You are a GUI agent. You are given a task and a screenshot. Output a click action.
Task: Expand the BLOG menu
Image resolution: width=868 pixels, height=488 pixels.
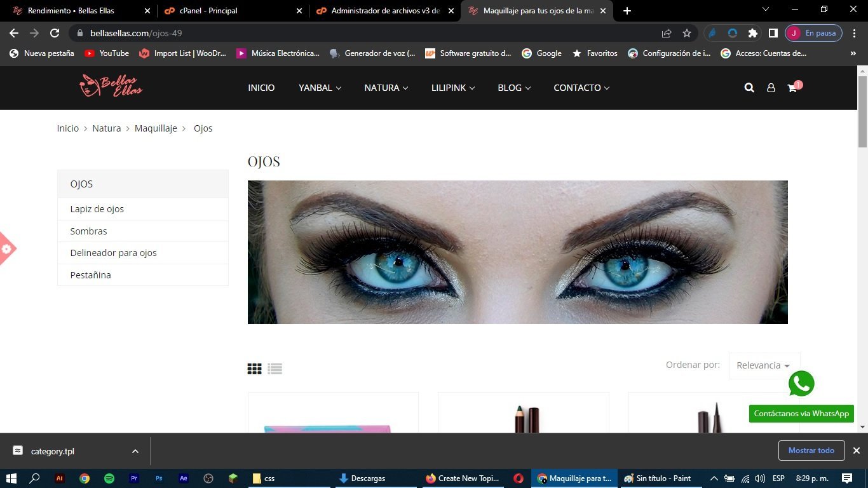click(514, 88)
